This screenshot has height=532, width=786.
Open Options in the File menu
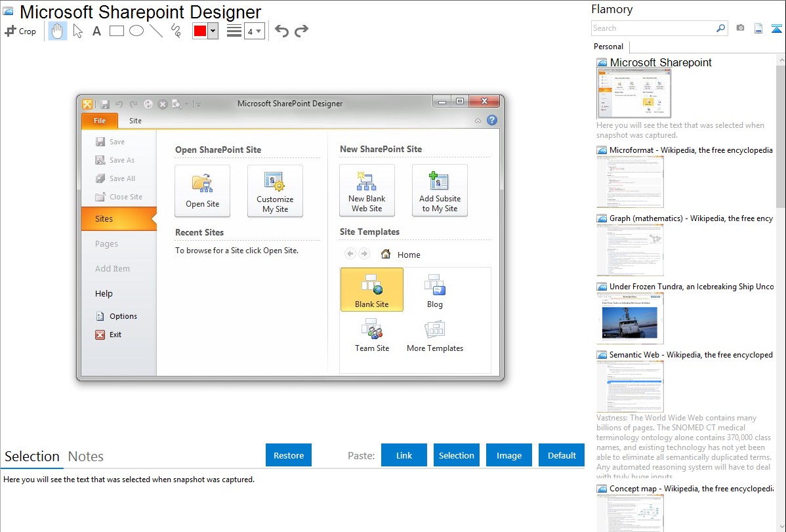[x=116, y=316]
